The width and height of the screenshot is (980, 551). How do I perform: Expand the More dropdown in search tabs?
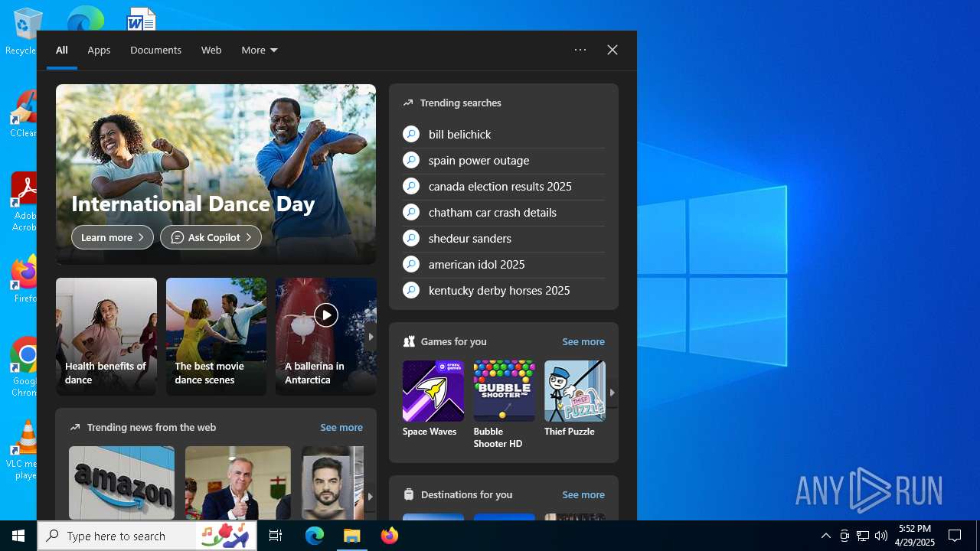(260, 50)
